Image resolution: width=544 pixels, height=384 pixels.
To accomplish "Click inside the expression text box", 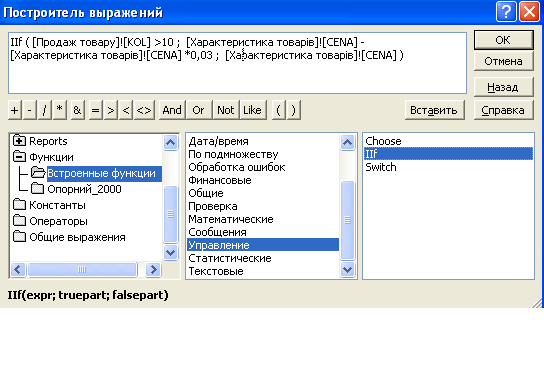I will [x=237, y=63].
